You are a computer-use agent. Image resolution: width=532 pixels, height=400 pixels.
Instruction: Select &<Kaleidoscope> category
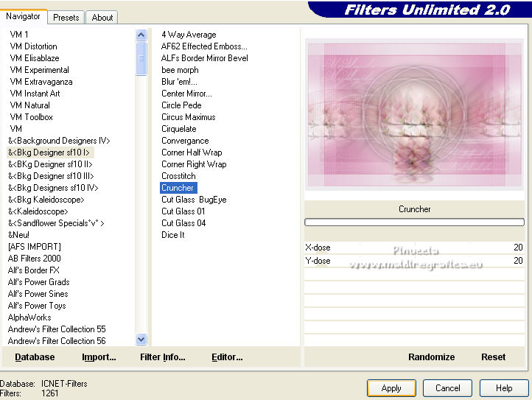pos(38,211)
